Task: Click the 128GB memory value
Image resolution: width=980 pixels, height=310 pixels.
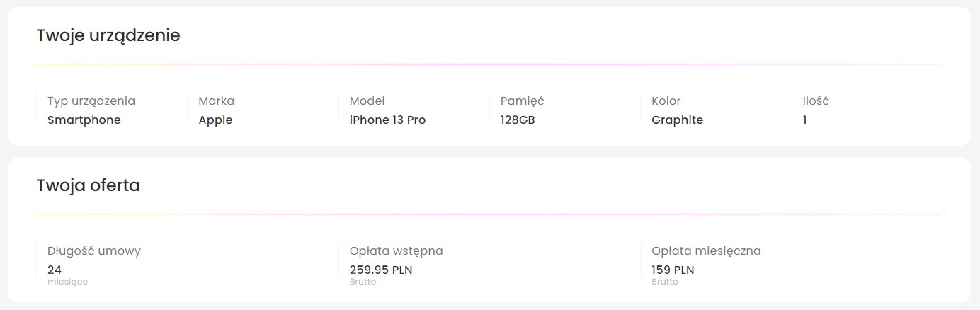Action: [518, 120]
